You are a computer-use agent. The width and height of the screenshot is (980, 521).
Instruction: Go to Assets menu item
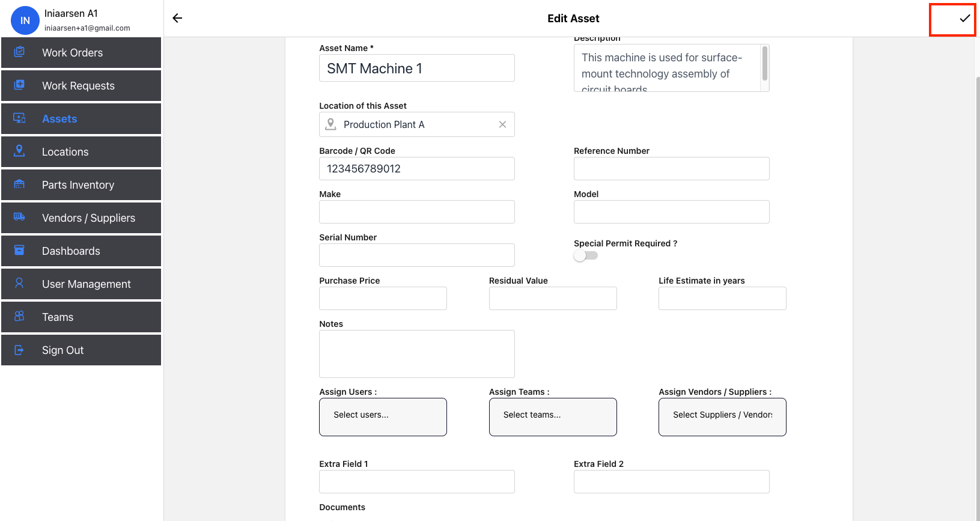81,118
